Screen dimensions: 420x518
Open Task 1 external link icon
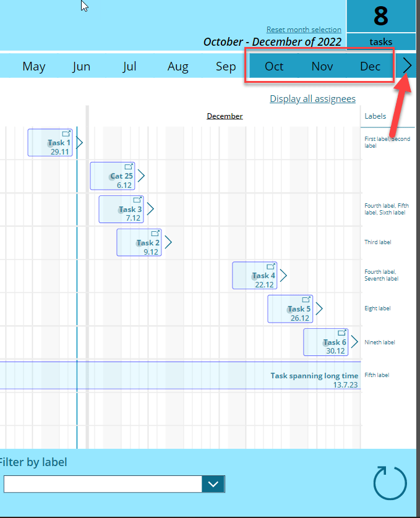point(66,134)
